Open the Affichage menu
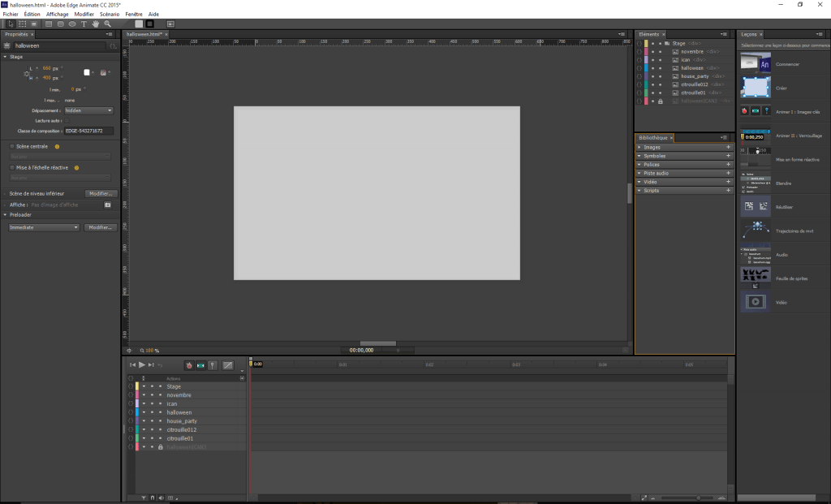Image resolution: width=831 pixels, height=504 pixels. [58, 15]
